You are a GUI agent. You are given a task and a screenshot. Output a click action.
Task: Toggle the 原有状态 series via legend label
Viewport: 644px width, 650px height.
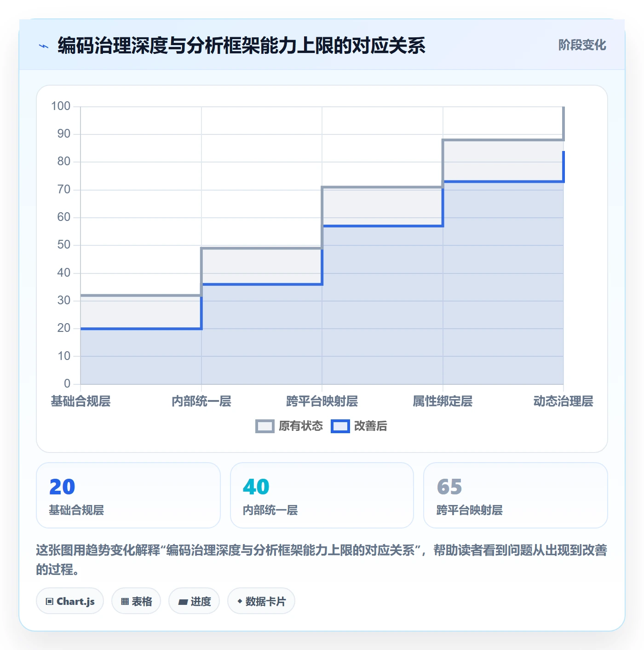(x=301, y=426)
